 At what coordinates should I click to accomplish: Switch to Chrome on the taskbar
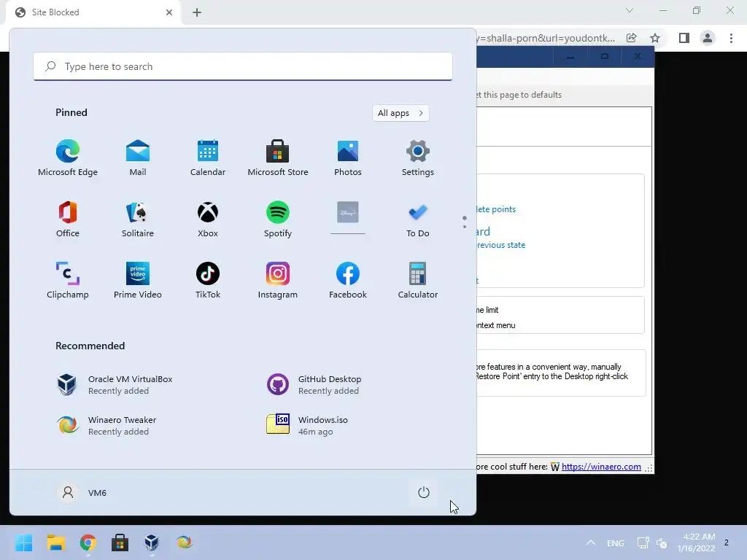[88, 542]
